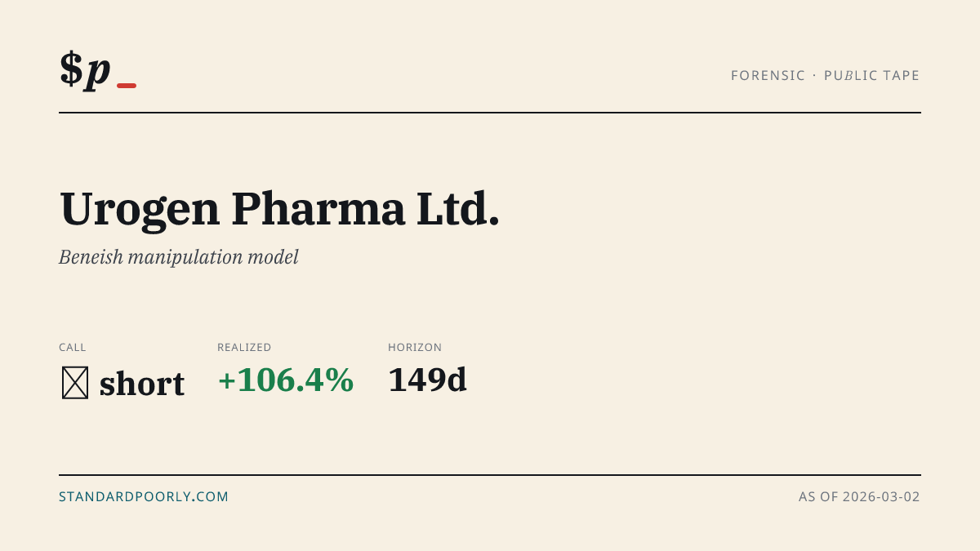Click the green +106.4% realized value
Image resolution: width=980 pixels, height=551 pixels.
click(x=286, y=380)
